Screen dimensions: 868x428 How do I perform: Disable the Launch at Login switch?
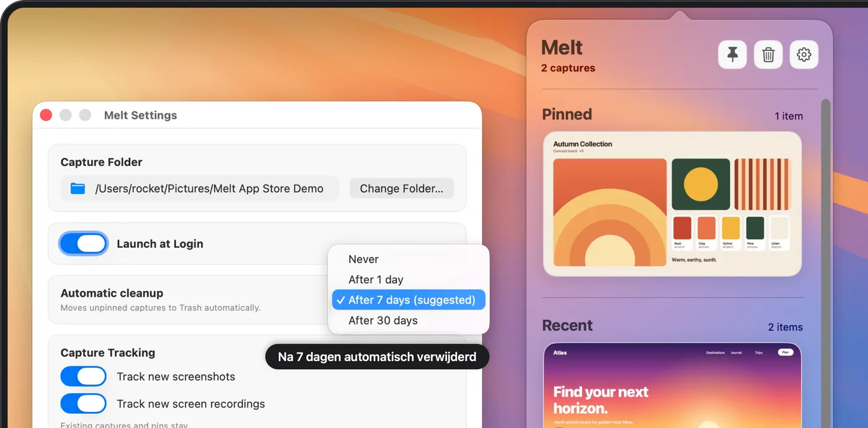tap(84, 243)
